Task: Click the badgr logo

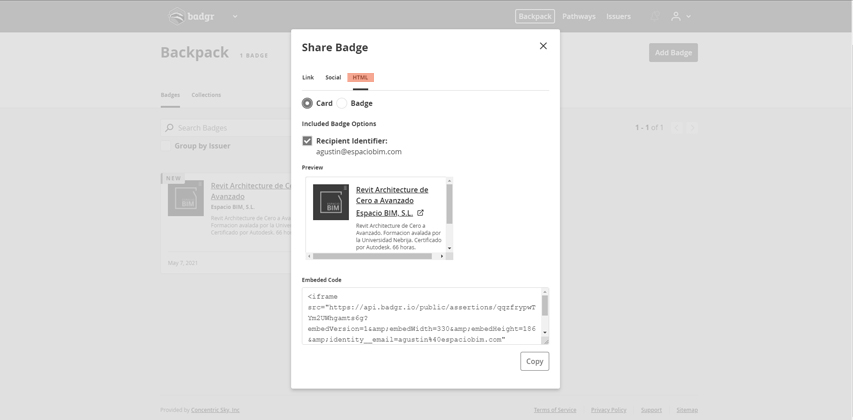Action: [x=191, y=16]
